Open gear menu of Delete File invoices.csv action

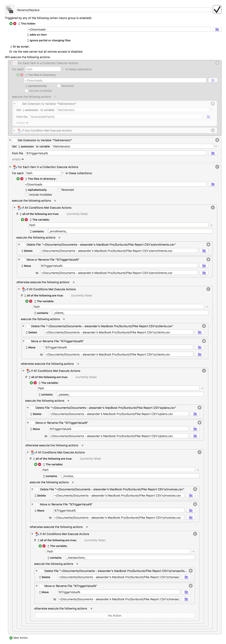point(195,489)
